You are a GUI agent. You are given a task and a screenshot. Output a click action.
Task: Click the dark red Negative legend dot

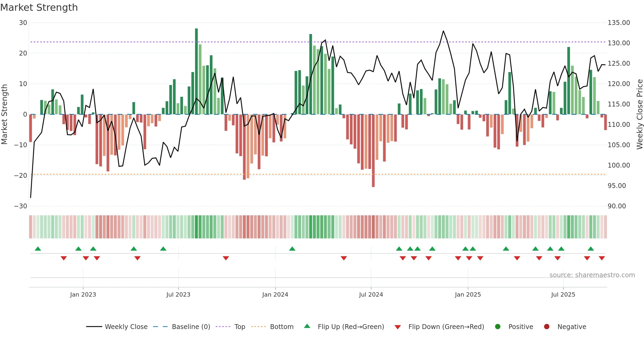pyautogui.click(x=547, y=327)
